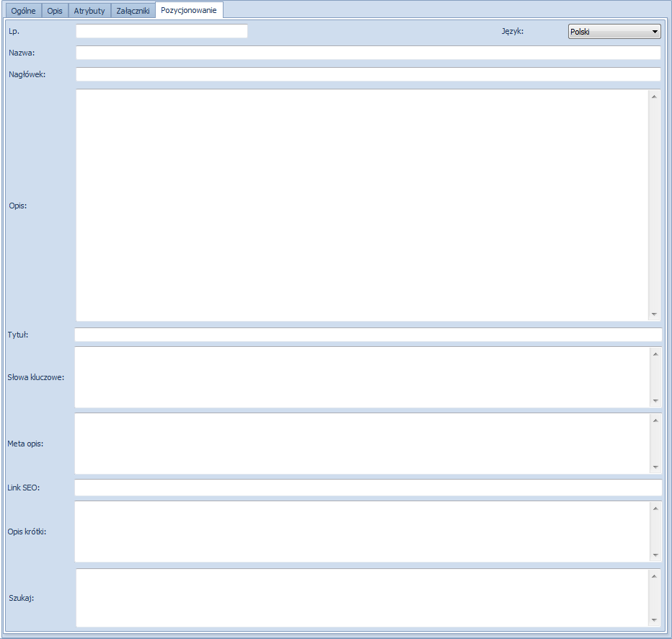Click inside the large Opis text area
This screenshot has height=639, width=672.
point(362,206)
